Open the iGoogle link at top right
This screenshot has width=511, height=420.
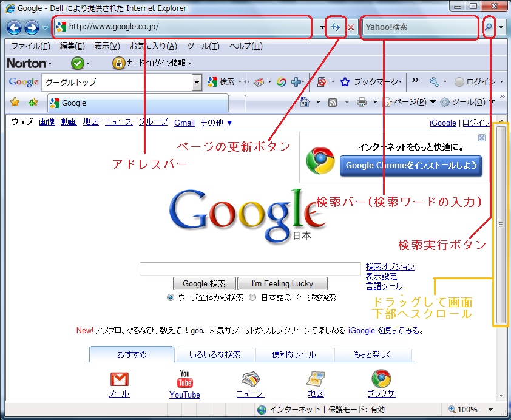pos(442,123)
